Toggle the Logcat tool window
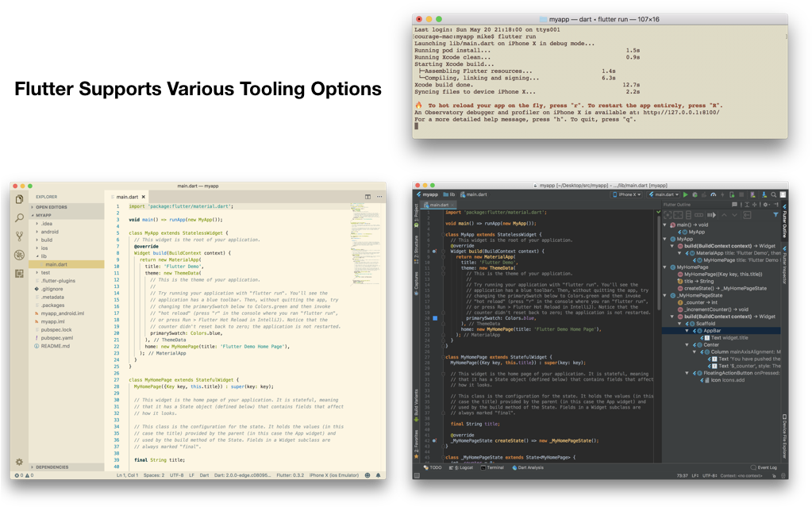The image size is (812, 507). point(464,468)
